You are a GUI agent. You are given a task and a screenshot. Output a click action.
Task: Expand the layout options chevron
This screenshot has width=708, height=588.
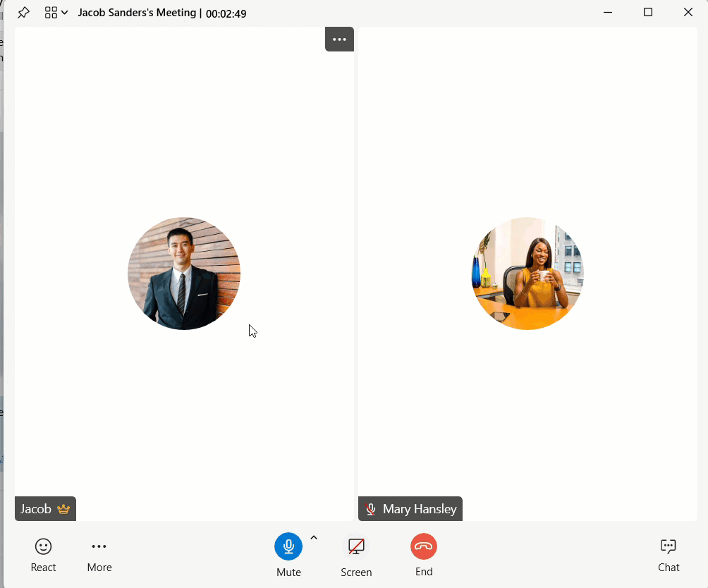[x=65, y=13]
